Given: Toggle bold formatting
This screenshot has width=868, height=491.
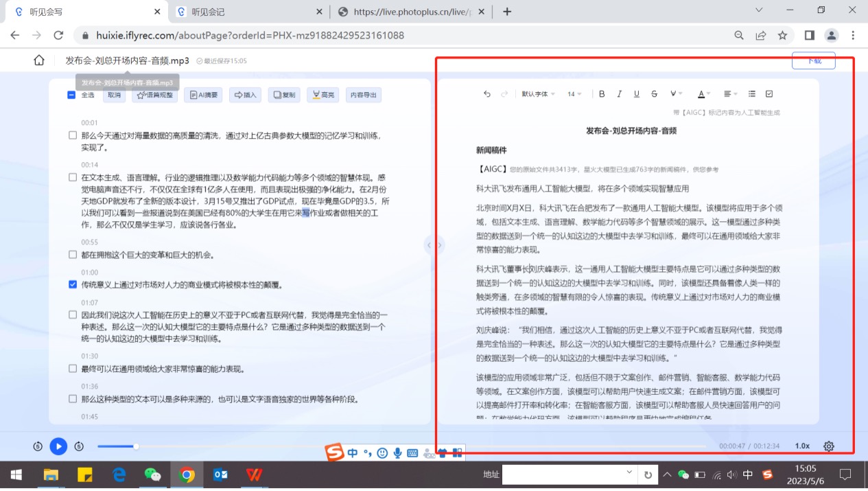Looking at the screenshot, I should click(602, 94).
